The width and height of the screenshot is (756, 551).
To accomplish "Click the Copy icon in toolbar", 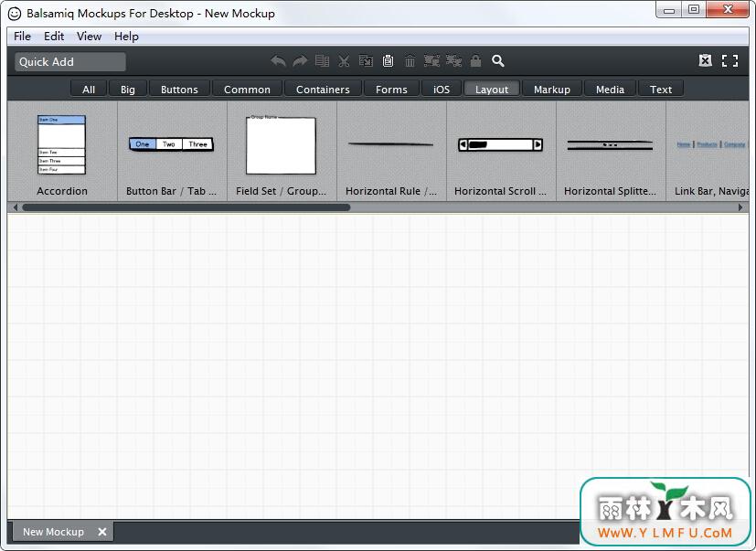I will pos(366,61).
